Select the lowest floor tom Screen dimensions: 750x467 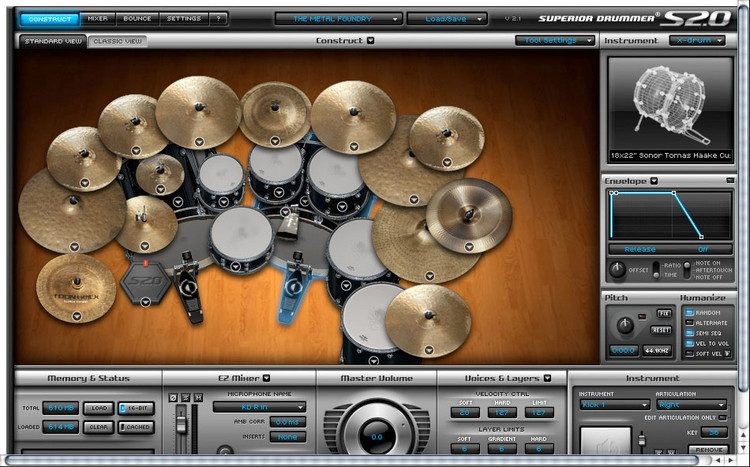(x=368, y=318)
